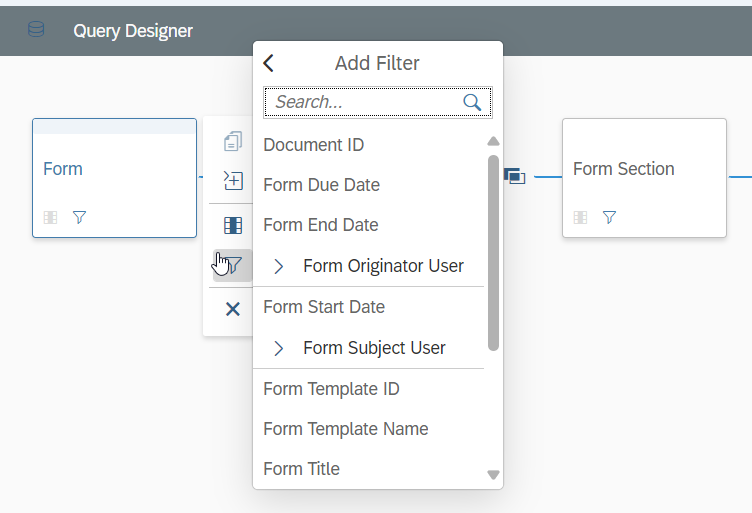Image resolution: width=752 pixels, height=513 pixels.
Task: Click the copy documents icon in Form toolbar
Action: click(233, 141)
